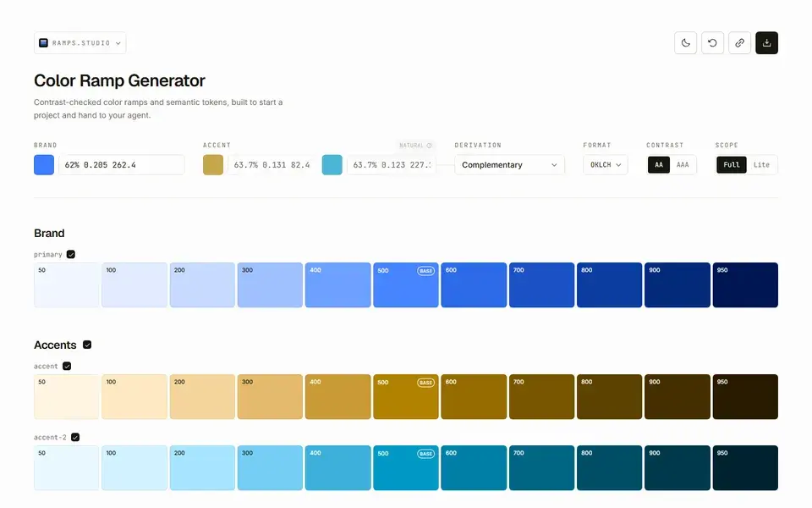This screenshot has width=812, height=508.
Task: Click the Color Ramp Generator heading
Action: click(119, 80)
